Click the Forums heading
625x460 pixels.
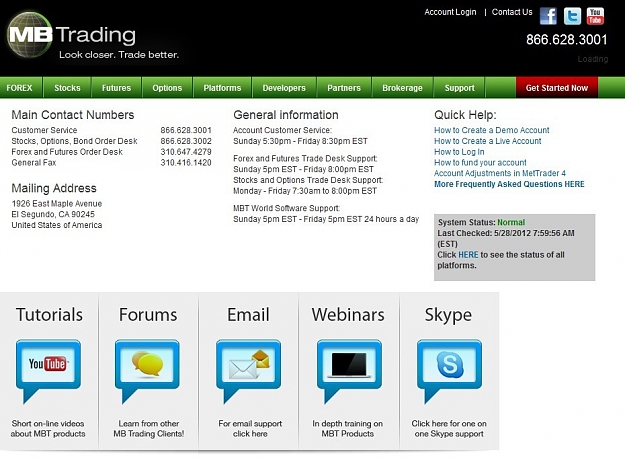point(148,315)
